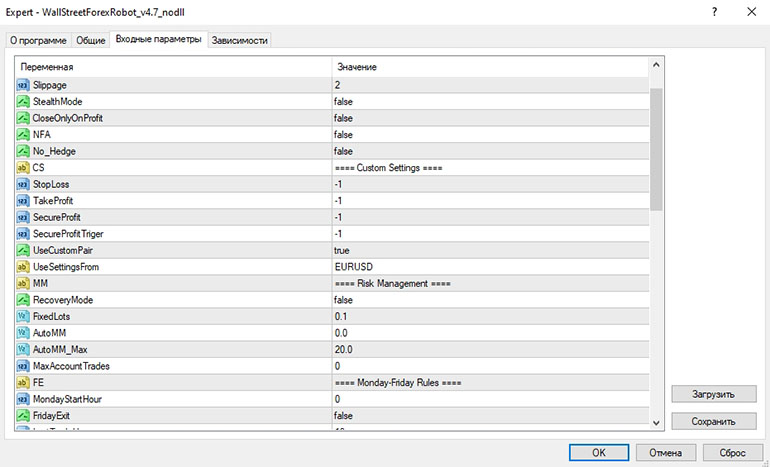Click the 'Значение' column header
770x467 pixels.
(491, 67)
